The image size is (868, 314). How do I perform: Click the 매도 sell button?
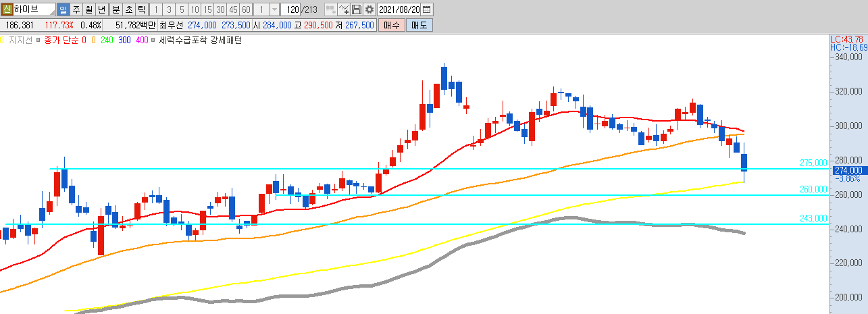click(x=419, y=25)
